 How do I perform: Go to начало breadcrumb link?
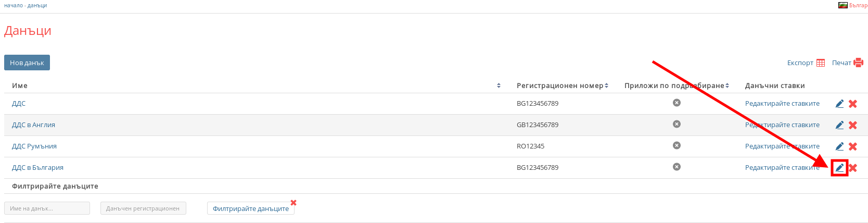coord(14,5)
